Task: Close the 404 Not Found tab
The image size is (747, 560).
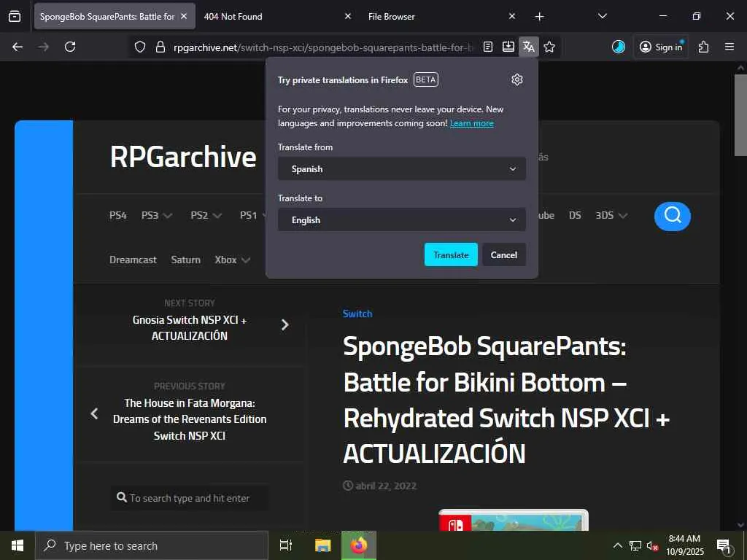Action: click(x=348, y=16)
